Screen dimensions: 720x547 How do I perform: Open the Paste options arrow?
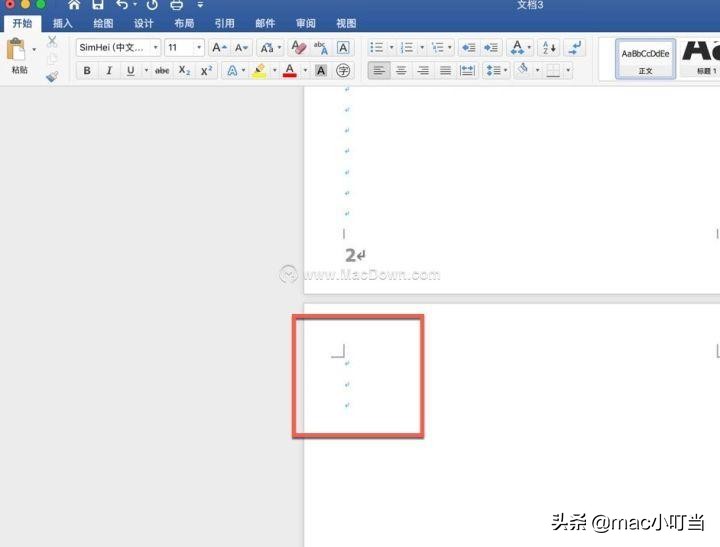(x=34, y=49)
